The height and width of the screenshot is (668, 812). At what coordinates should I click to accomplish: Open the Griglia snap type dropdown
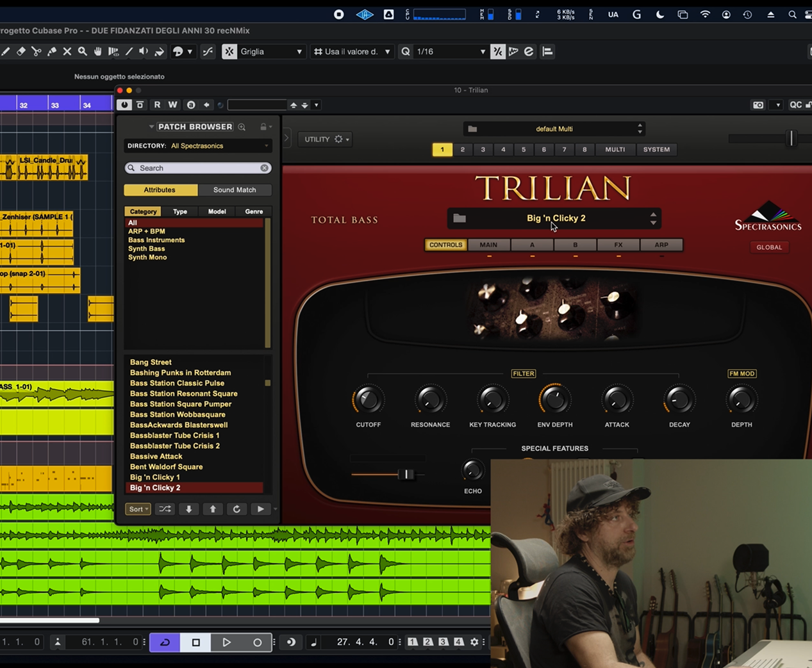(x=270, y=52)
